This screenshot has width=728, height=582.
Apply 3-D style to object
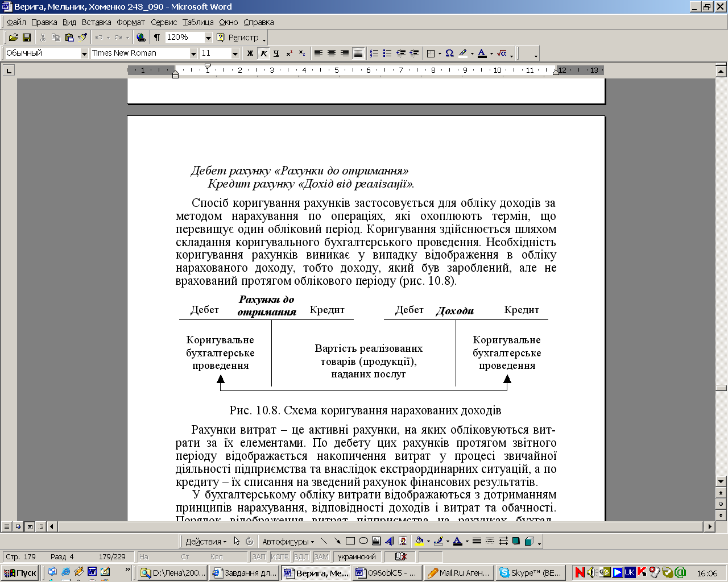pos(529,541)
